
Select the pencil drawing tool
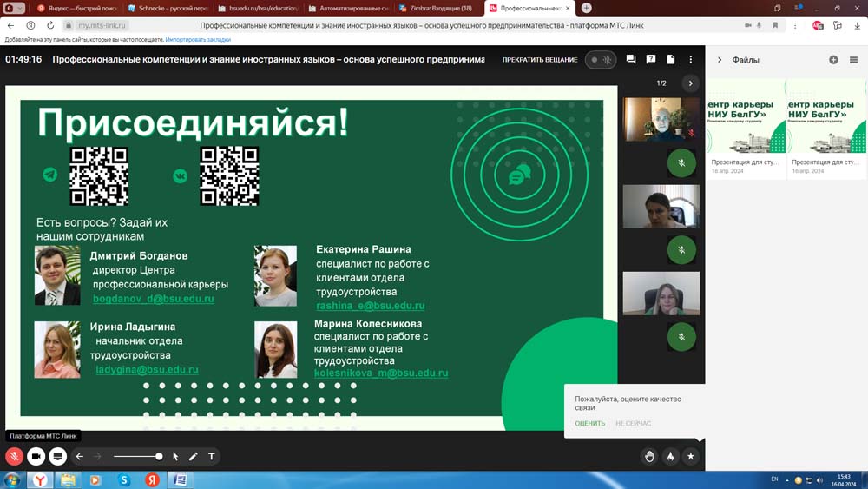(x=194, y=456)
